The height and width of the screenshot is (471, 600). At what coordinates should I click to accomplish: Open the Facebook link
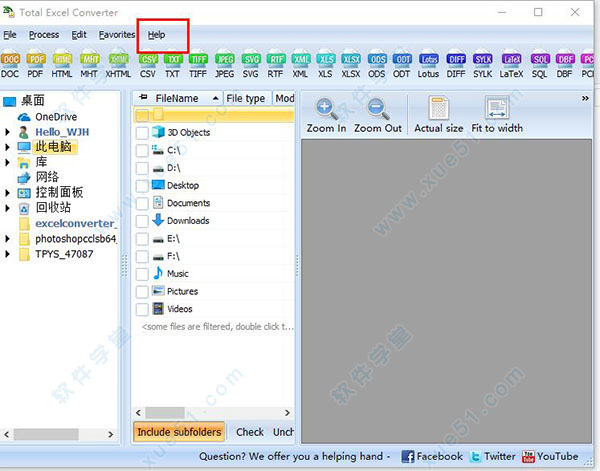[x=432, y=456]
